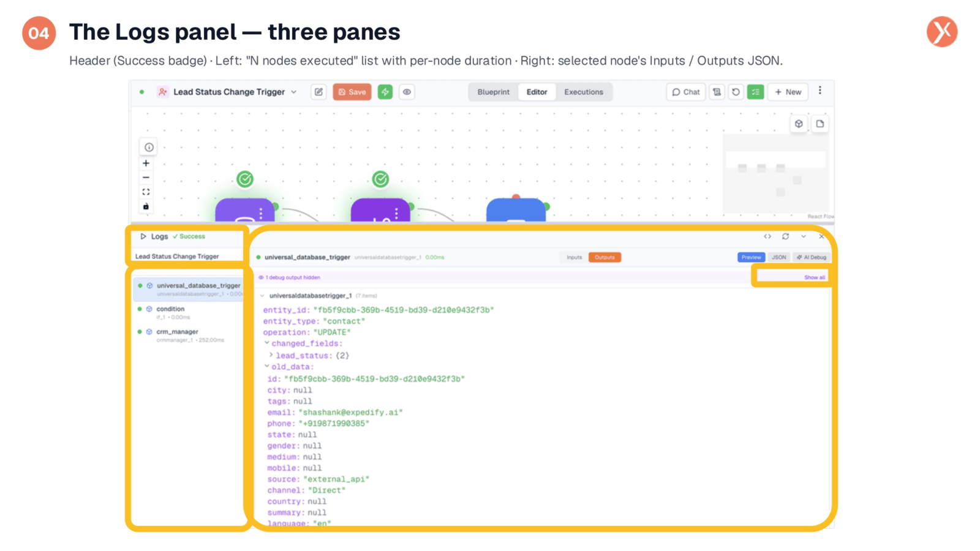Click the green lightning run icon

[x=385, y=92]
